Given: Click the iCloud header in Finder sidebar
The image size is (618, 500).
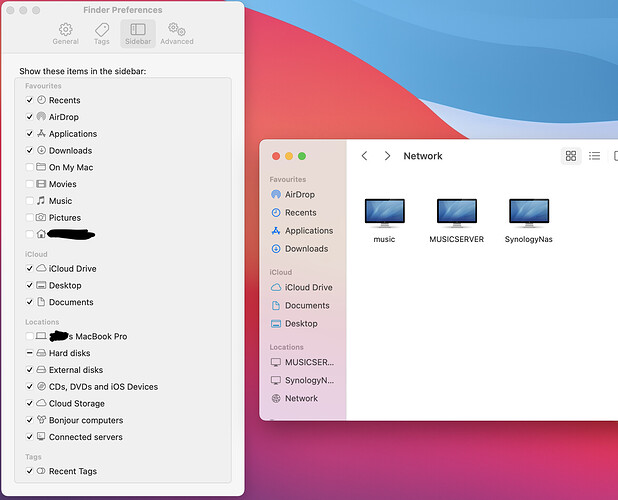Looking at the screenshot, I should point(281,272).
